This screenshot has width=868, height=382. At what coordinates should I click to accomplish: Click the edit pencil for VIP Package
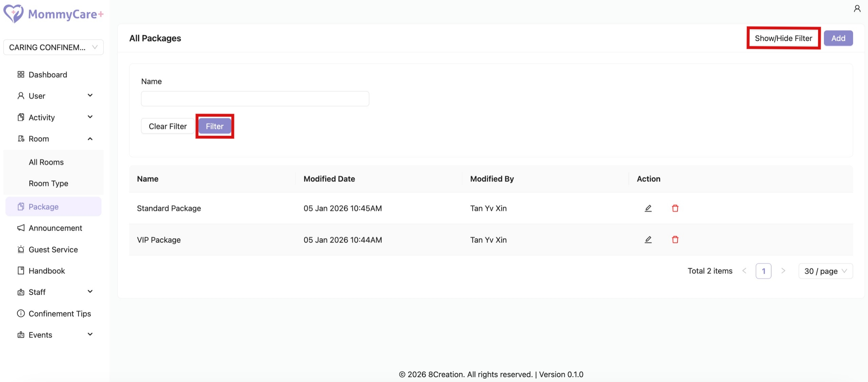(648, 240)
